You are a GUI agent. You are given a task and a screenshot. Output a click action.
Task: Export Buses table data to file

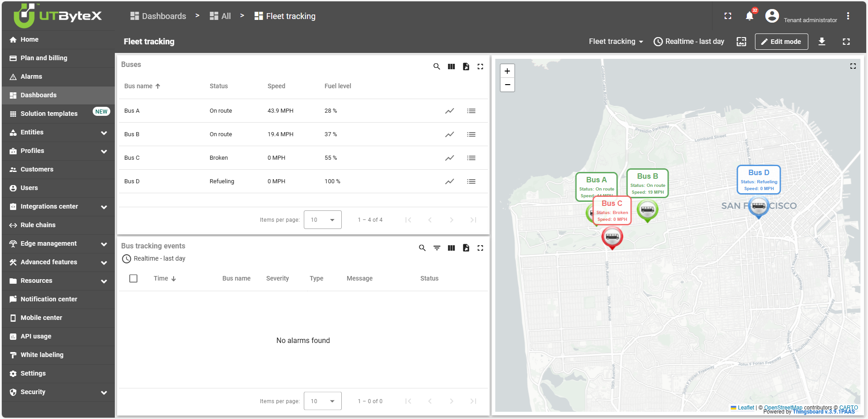(x=466, y=67)
